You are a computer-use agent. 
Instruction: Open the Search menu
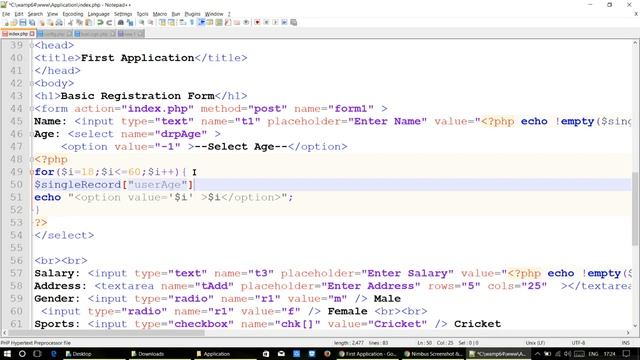pos(35,14)
